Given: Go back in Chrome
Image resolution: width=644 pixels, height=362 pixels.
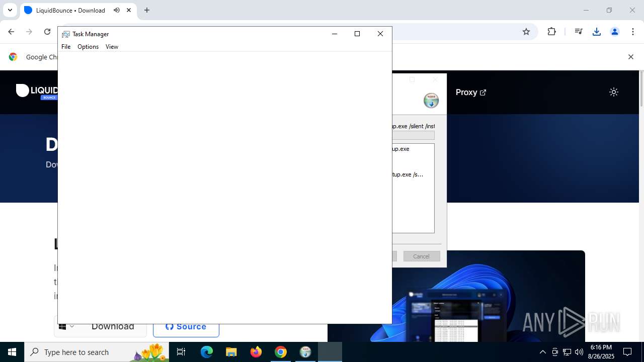Looking at the screenshot, I should [x=11, y=32].
